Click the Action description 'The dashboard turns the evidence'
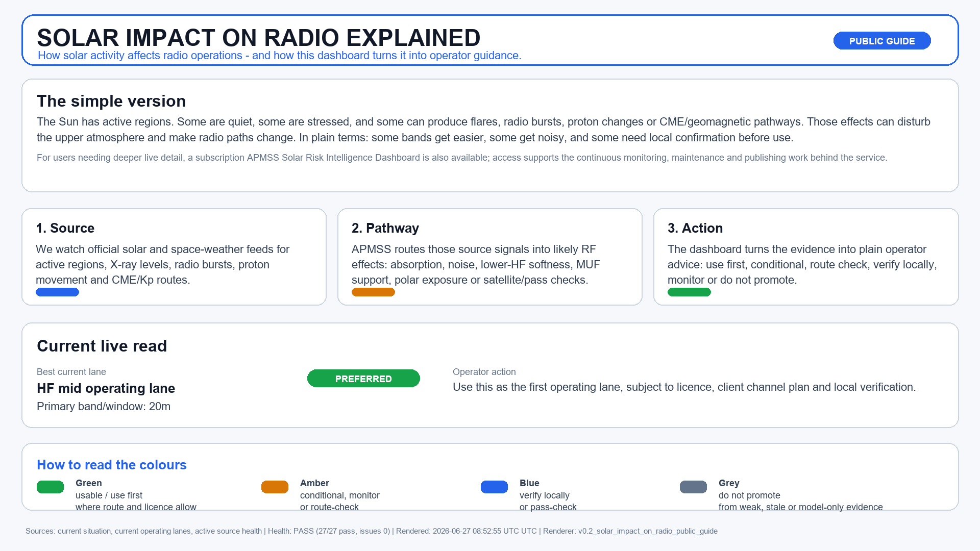Viewport: 980px width, 551px height. click(x=802, y=264)
